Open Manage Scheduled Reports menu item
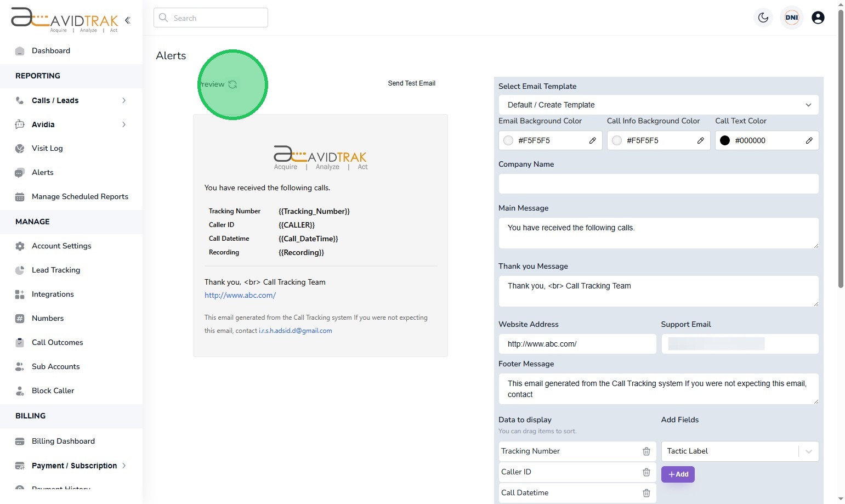This screenshot has height=504, width=845. click(80, 197)
